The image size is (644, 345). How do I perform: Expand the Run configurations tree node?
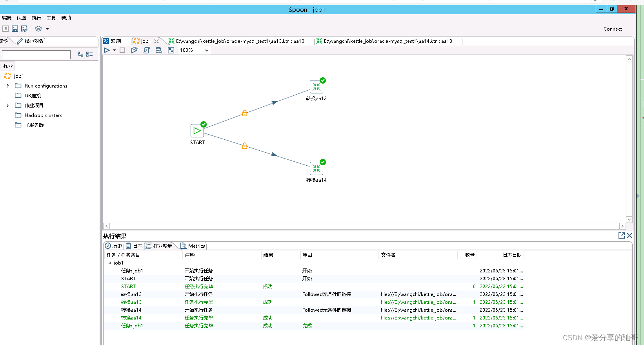[8, 86]
